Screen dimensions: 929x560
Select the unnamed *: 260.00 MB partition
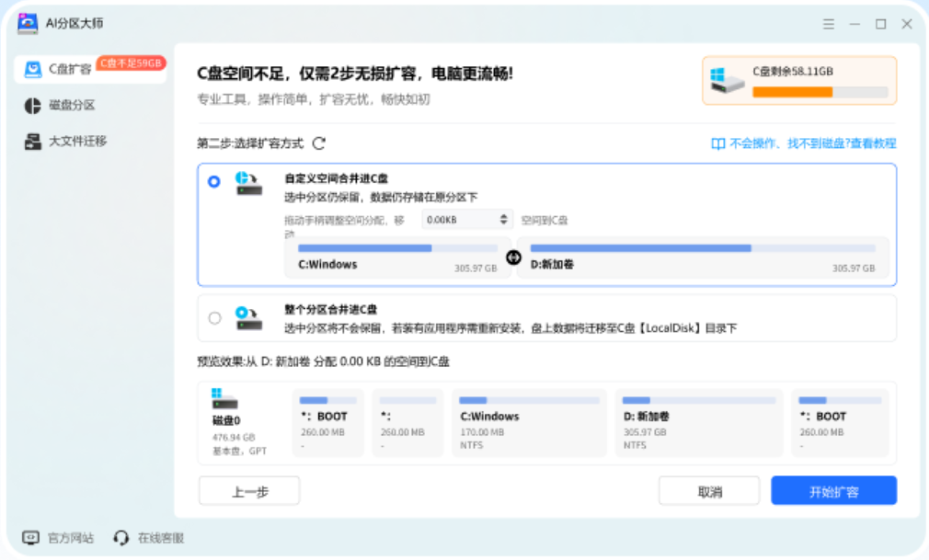pyautogui.click(x=407, y=422)
